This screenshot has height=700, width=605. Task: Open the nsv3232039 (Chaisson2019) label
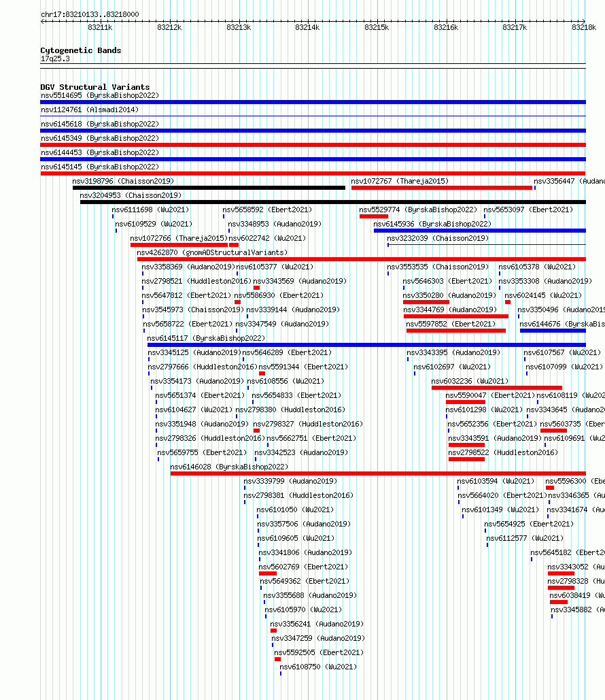[x=438, y=238]
